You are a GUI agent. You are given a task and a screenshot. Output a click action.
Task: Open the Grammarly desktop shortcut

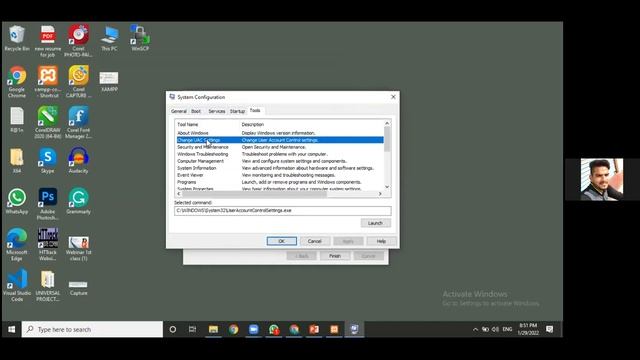tap(78, 201)
